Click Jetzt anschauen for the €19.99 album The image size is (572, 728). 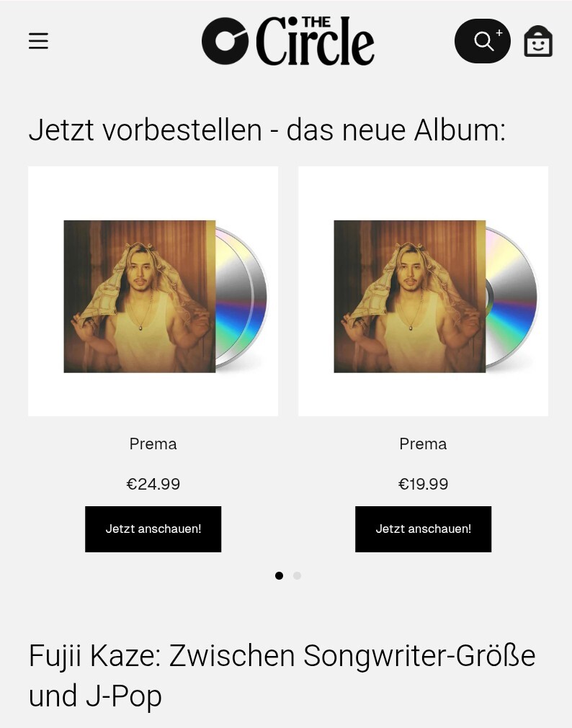pos(423,529)
